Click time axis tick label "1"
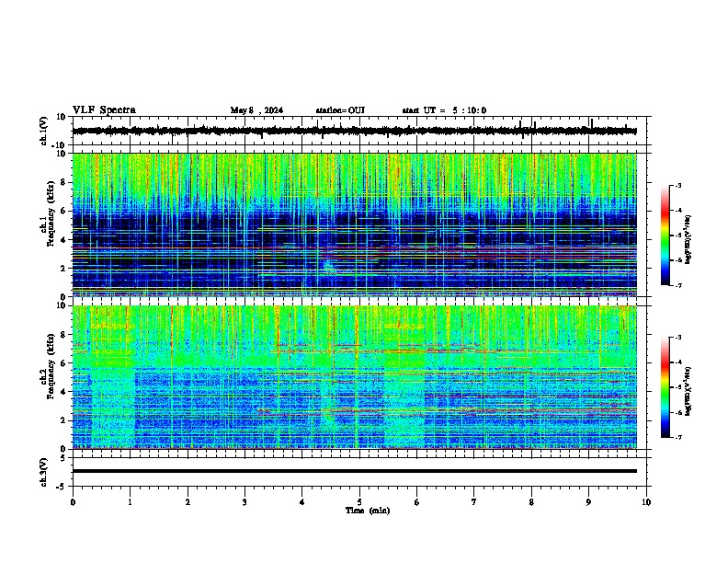 click(130, 502)
